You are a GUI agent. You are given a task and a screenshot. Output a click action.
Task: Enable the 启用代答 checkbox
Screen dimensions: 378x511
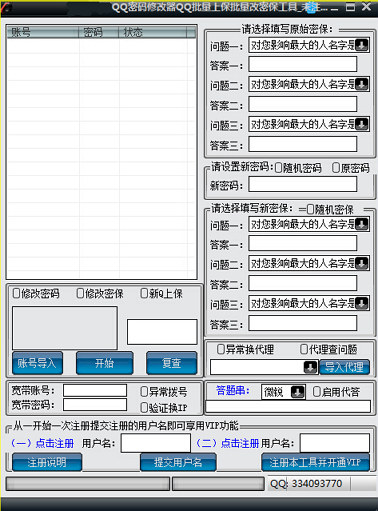(317, 391)
